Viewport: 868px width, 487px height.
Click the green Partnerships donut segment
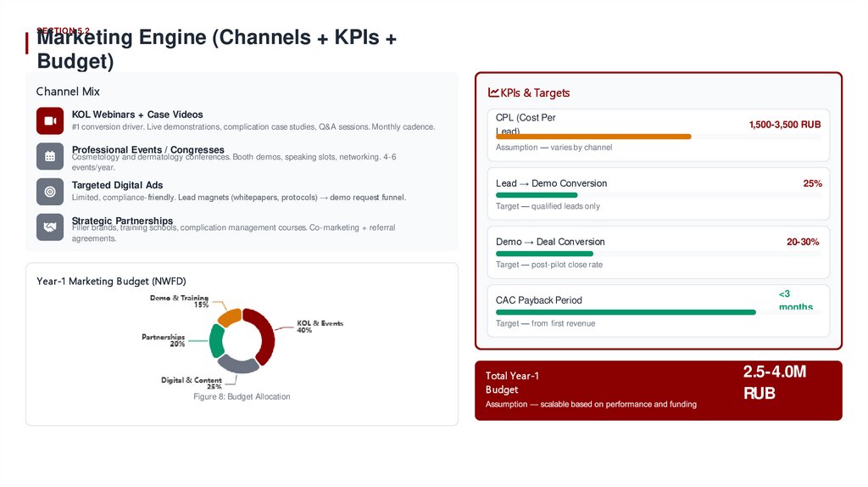[216, 341]
